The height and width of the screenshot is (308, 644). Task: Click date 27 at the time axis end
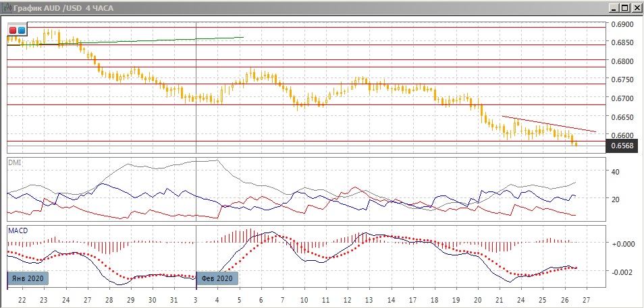point(587,299)
